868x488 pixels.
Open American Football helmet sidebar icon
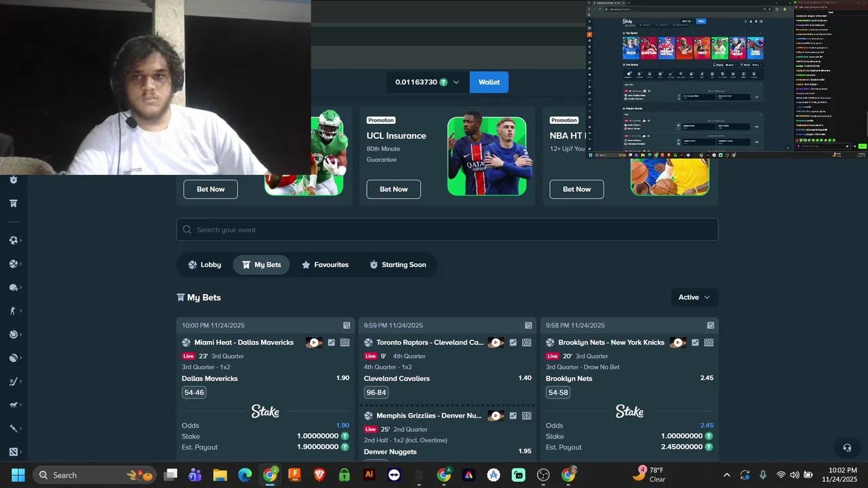(x=13, y=287)
